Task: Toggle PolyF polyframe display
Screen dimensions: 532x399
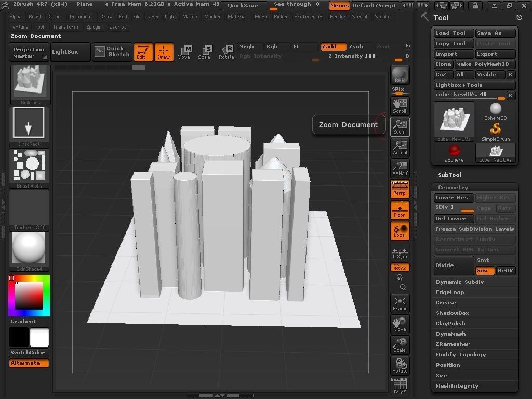Action: tap(400, 387)
